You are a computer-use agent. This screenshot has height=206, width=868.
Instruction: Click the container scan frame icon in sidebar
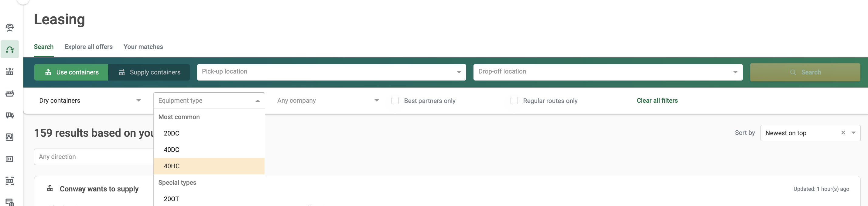[10, 181]
